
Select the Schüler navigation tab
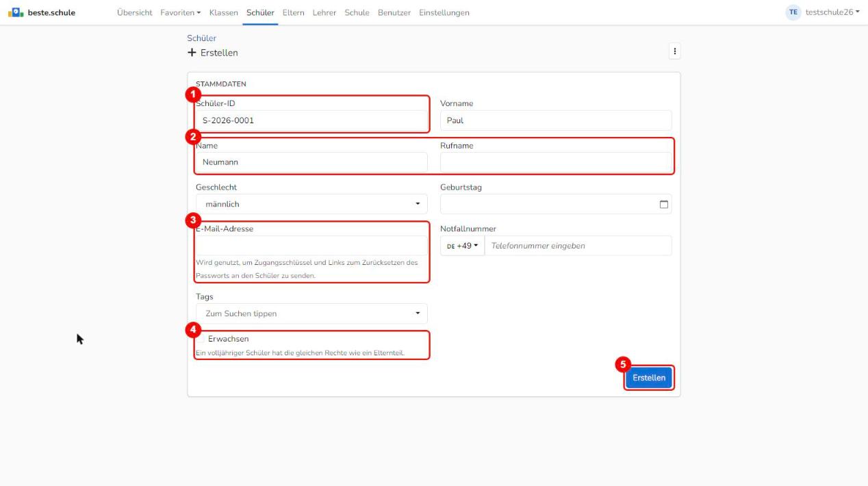260,12
